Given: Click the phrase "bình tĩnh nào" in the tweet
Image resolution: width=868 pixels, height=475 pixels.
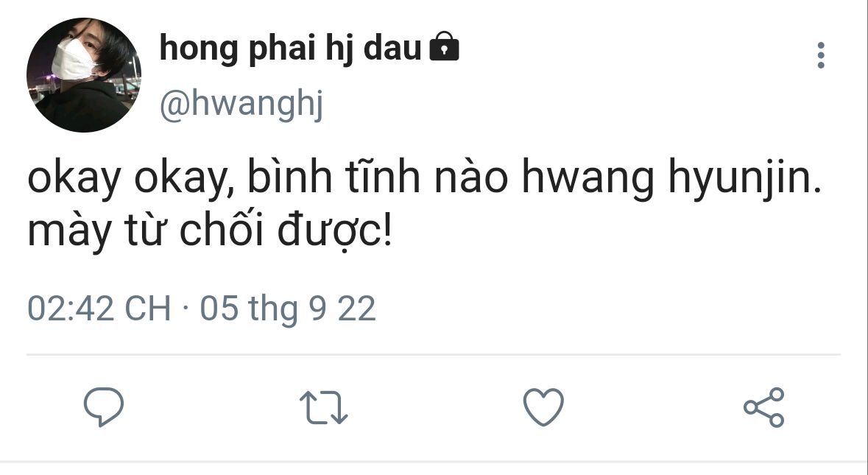Looking at the screenshot, I should [x=378, y=177].
